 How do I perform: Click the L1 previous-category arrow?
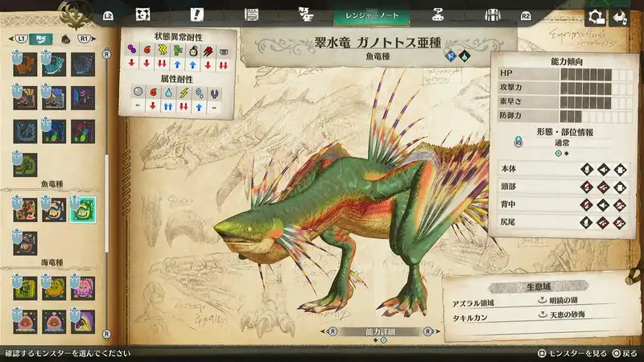(x=18, y=39)
